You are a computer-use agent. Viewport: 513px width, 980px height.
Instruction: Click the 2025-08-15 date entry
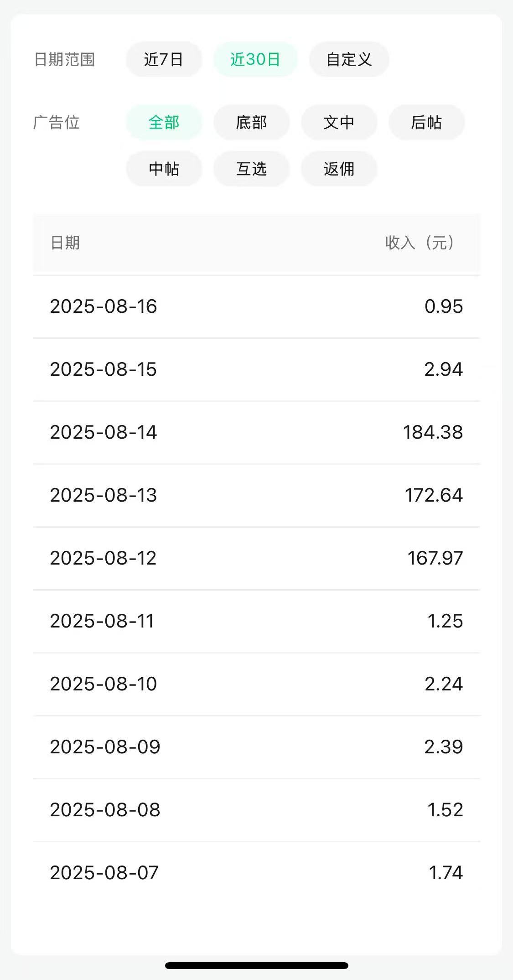click(104, 369)
